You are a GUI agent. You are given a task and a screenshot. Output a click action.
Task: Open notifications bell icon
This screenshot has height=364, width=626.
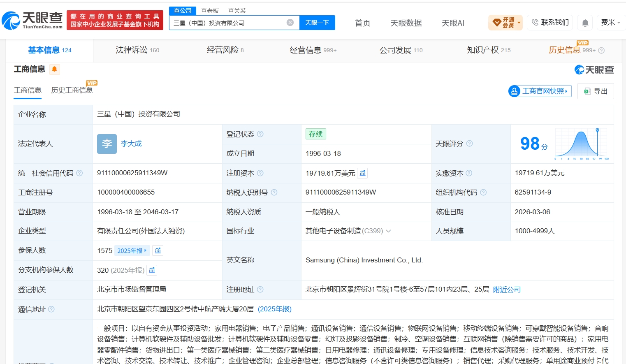pos(585,23)
